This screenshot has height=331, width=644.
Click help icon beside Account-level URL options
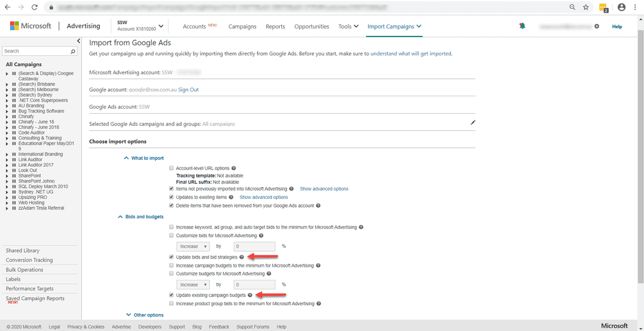point(234,169)
